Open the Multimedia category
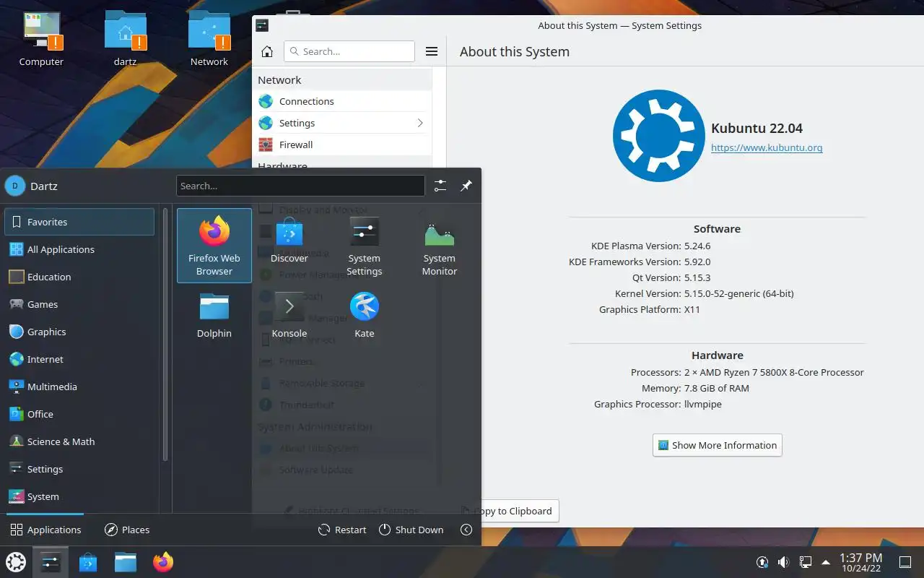The height and width of the screenshot is (578, 924). pos(79,387)
